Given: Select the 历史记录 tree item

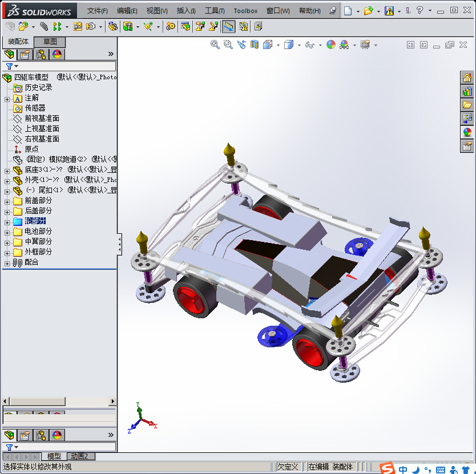Looking at the screenshot, I should point(38,87).
